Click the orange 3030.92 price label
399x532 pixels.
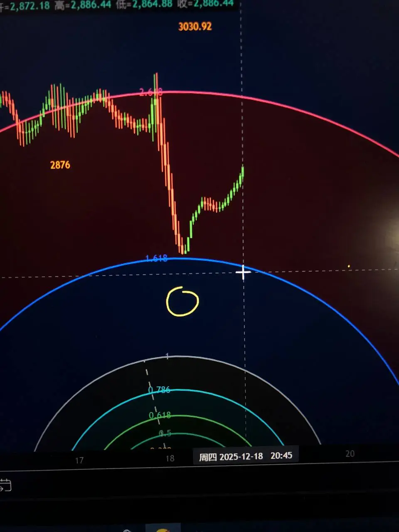click(195, 27)
